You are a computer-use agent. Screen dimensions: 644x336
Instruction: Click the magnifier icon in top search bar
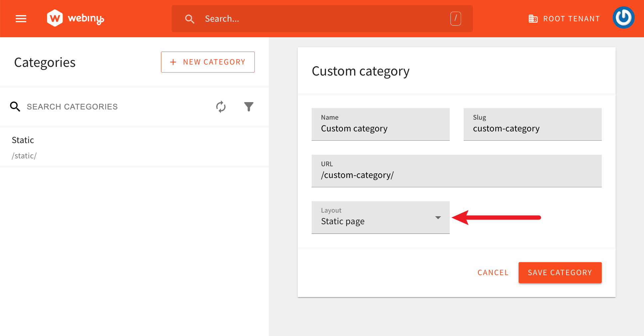190,19
